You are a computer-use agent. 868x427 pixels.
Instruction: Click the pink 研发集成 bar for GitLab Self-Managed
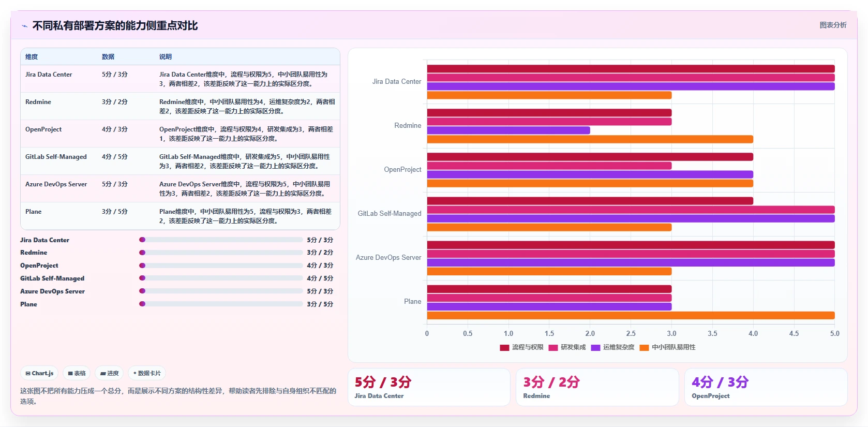(x=631, y=210)
